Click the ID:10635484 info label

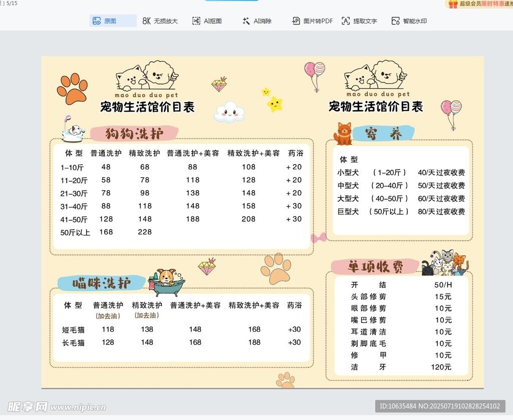point(440,406)
